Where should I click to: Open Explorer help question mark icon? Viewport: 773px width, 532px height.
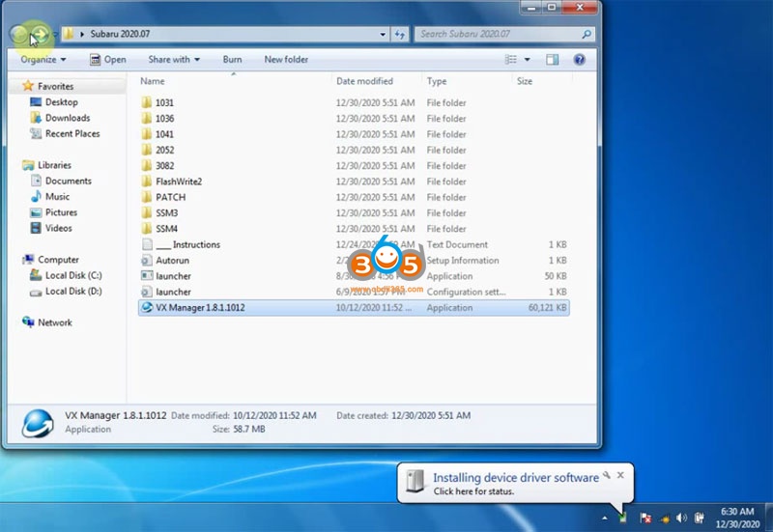tap(579, 60)
